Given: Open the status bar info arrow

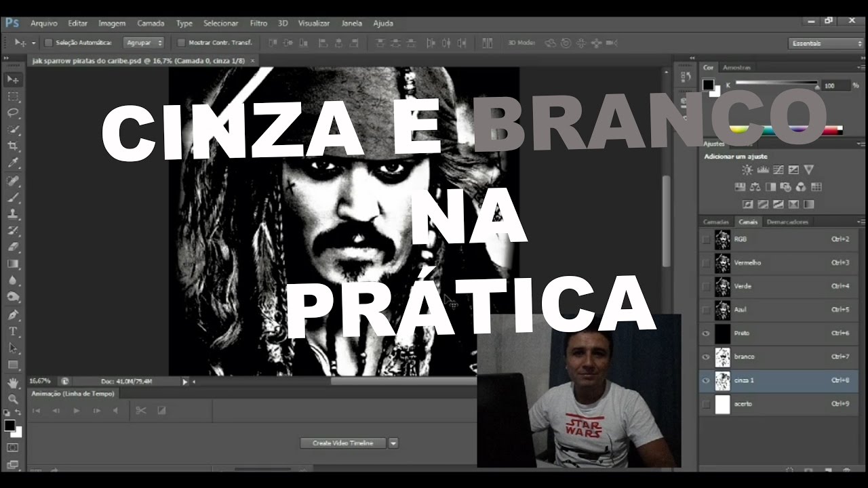Looking at the screenshot, I should [x=184, y=382].
